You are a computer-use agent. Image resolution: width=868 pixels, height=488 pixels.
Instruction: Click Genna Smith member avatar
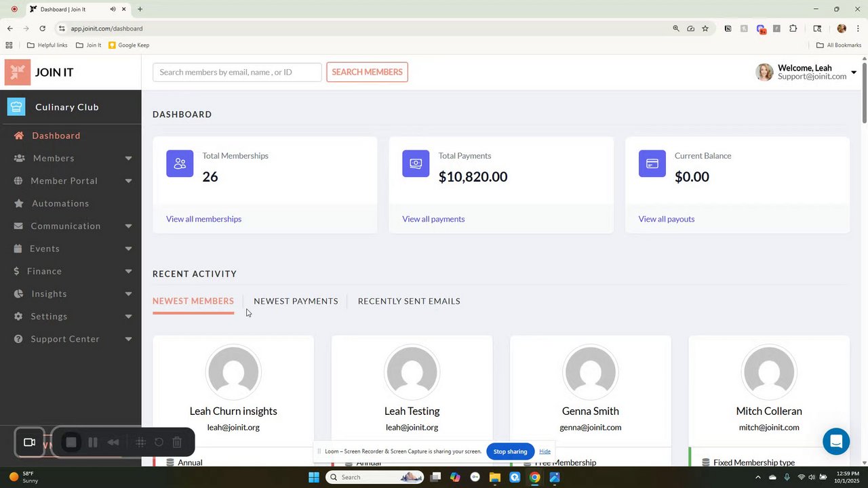tap(591, 372)
